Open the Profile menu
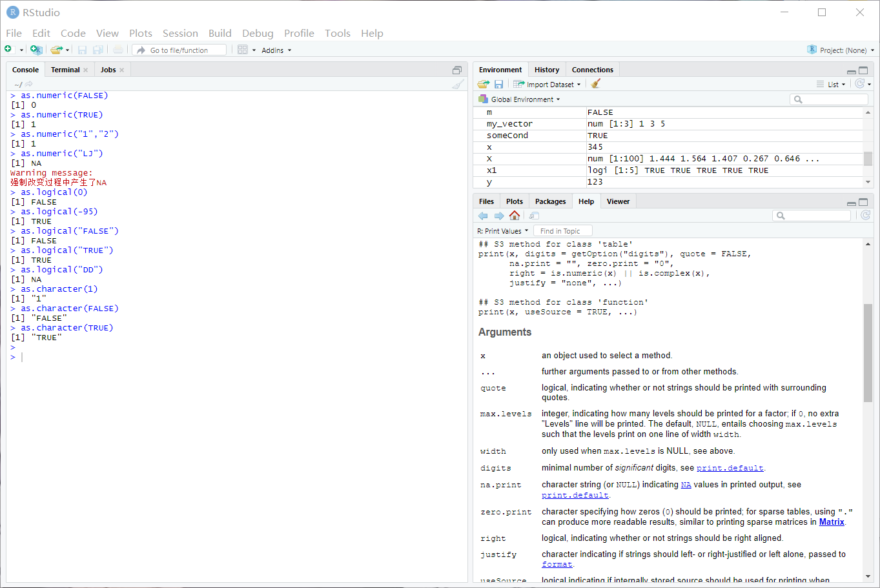The height and width of the screenshot is (588, 880). (x=299, y=33)
